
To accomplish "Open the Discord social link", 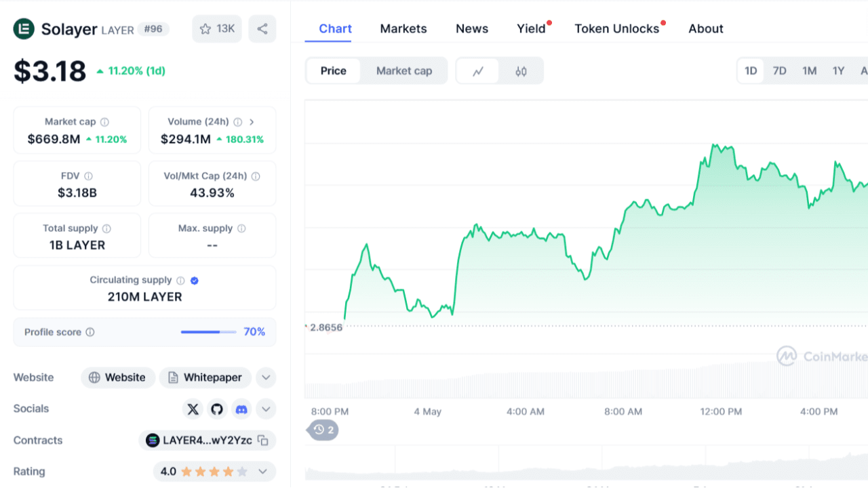I will point(241,409).
